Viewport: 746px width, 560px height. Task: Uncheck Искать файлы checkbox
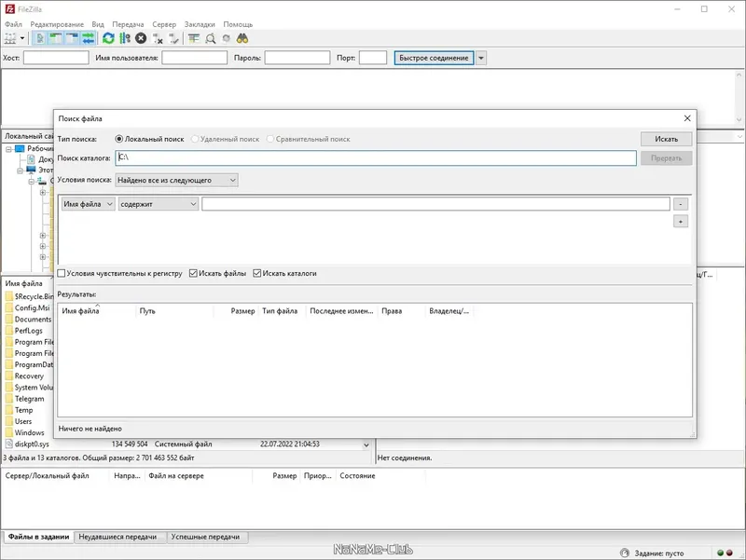[x=193, y=273]
